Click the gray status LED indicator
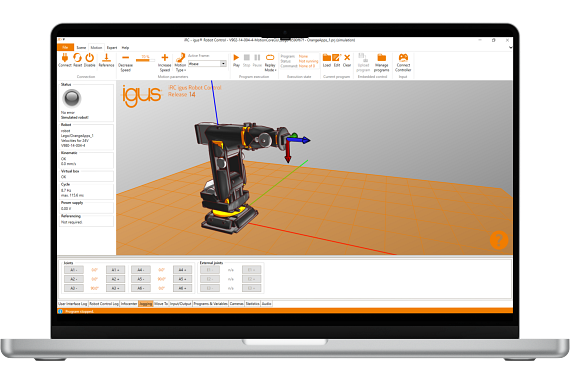 click(x=72, y=98)
